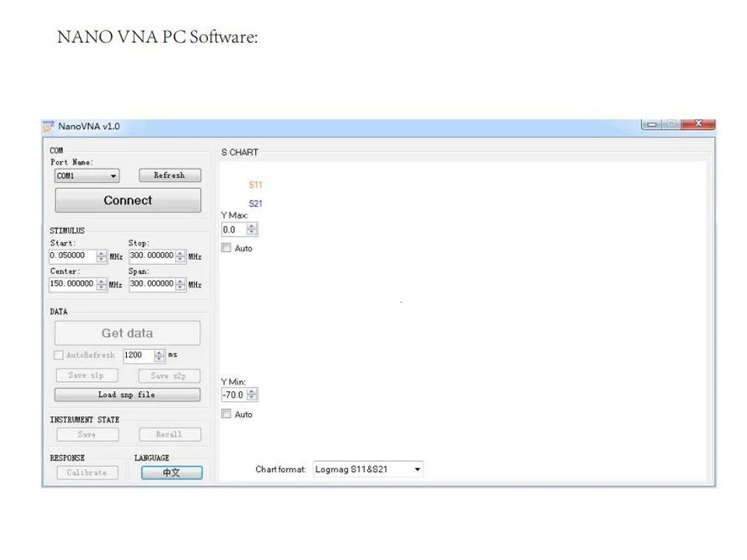This screenshot has height=560, width=747.
Task: Click the S21 trace legend label
Action: [255, 204]
